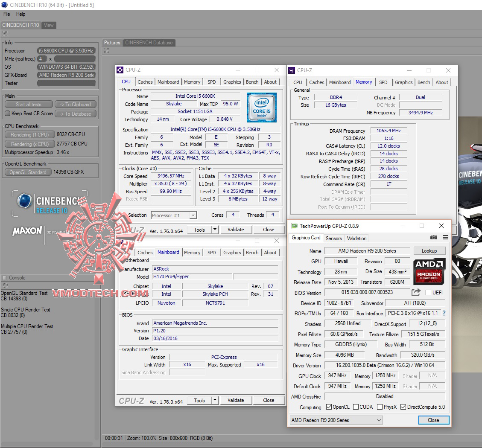482x448 pixels.
Task: Run Rendering (x CPU) benchmark
Action: 29,144
